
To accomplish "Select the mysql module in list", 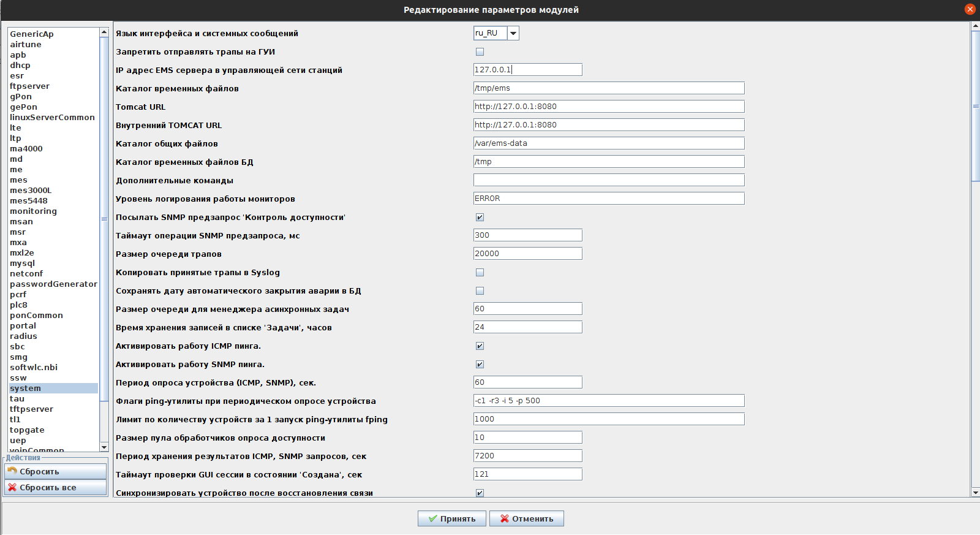I will [x=23, y=264].
